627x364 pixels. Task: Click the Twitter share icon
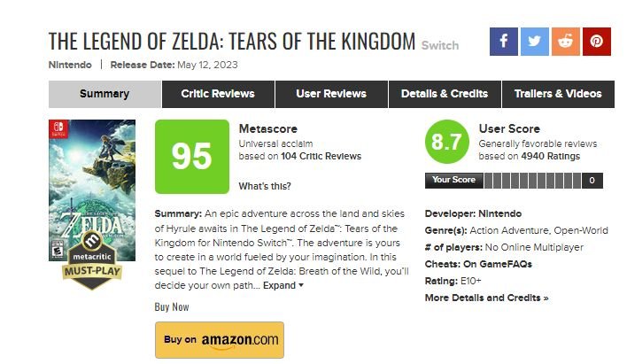pyautogui.click(x=534, y=42)
